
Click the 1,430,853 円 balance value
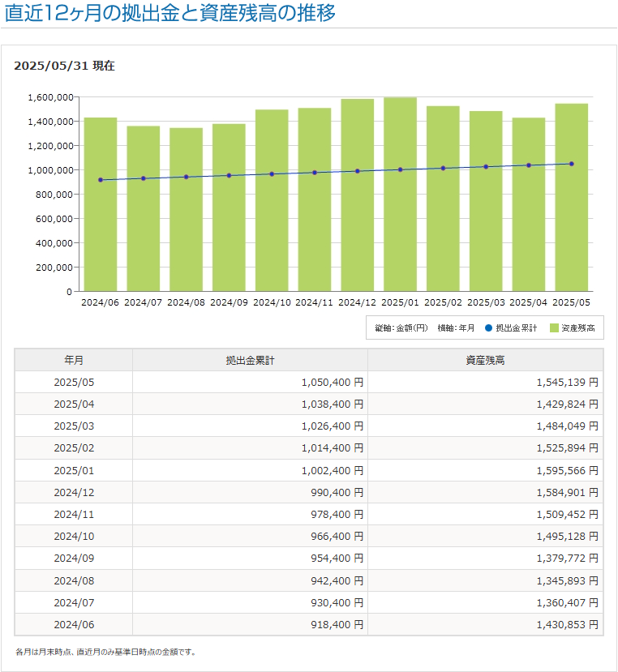coord(568,624)
